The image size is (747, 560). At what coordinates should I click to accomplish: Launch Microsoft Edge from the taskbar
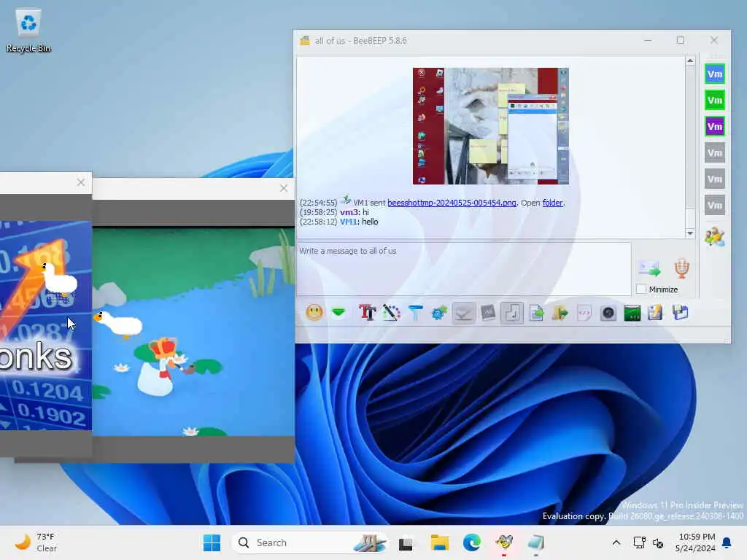coord(472,542)
